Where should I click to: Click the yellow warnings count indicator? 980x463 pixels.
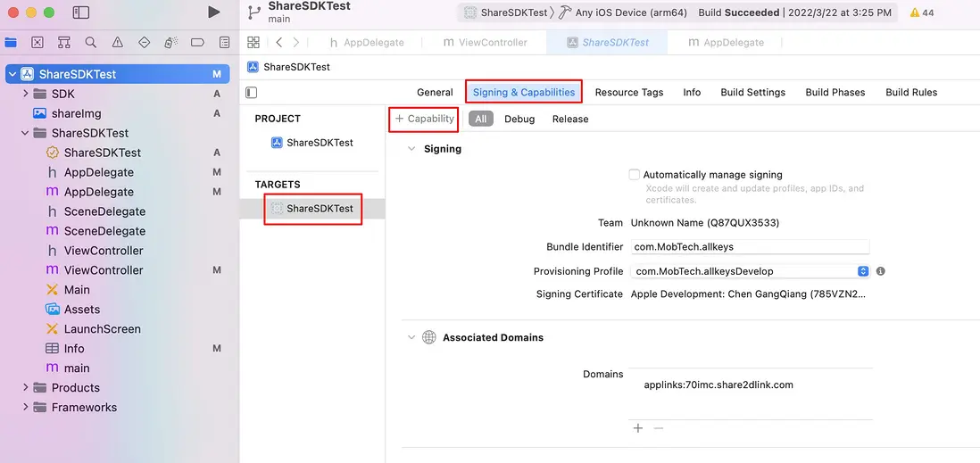click(921, 13)
